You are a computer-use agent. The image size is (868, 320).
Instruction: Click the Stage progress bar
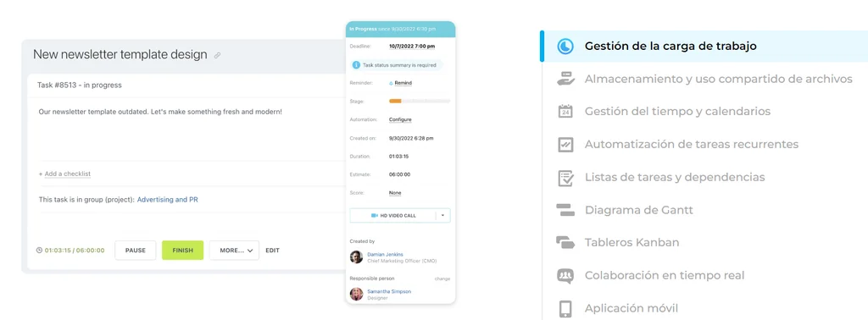(420, 101)
